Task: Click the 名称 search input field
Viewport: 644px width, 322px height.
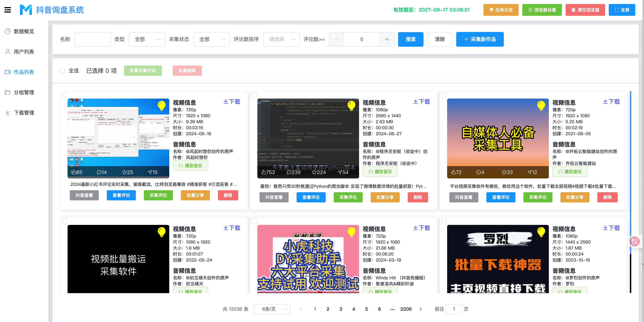Action: click(92, 39)
